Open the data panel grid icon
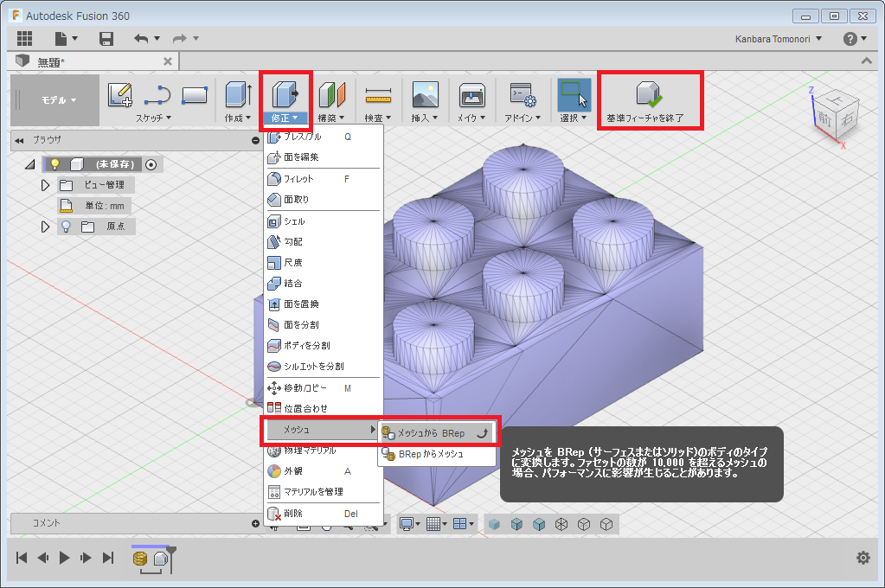885x588 pixels. point(24,38)
